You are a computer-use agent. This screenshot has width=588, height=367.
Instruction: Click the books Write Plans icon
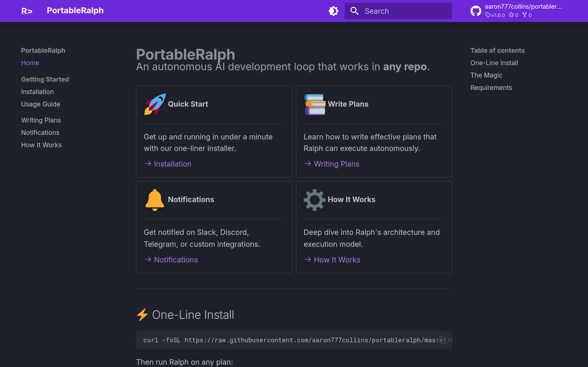click(x=315, y=104)
